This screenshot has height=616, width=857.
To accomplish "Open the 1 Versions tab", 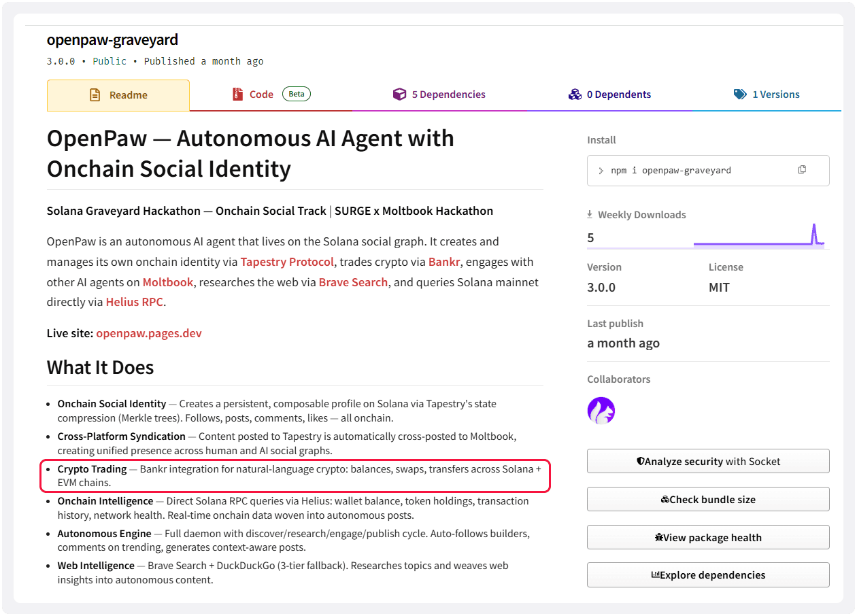I will [x=777, y=94].
